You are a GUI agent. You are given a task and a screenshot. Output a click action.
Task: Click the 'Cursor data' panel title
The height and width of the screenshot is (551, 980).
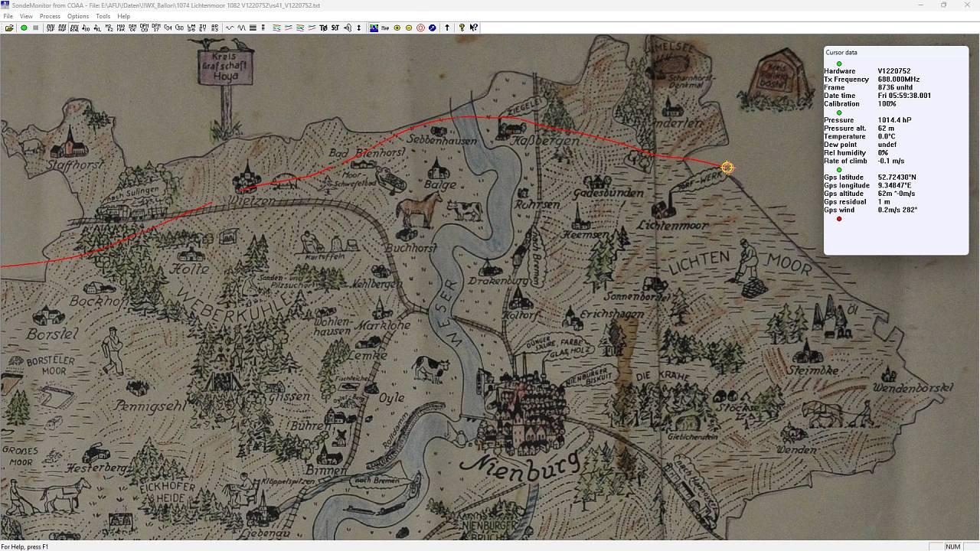[x=841, y=52]
